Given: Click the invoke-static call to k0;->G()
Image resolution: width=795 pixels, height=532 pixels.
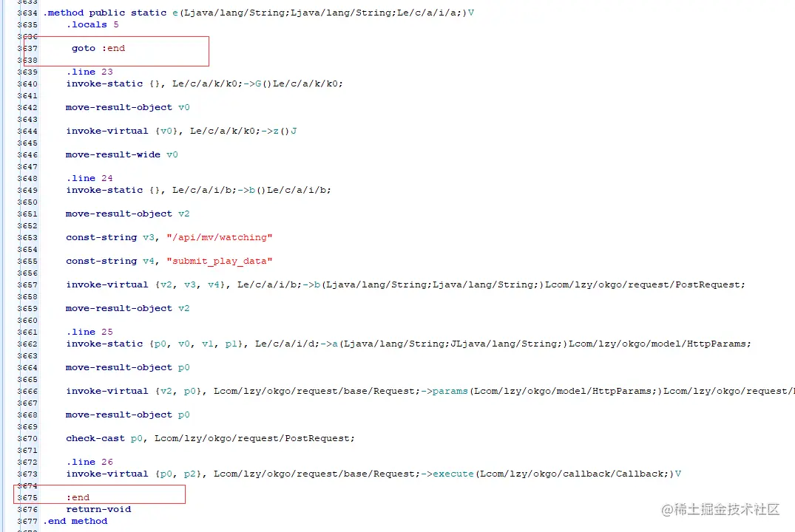Looking at the screenshot, I should 204,83.
